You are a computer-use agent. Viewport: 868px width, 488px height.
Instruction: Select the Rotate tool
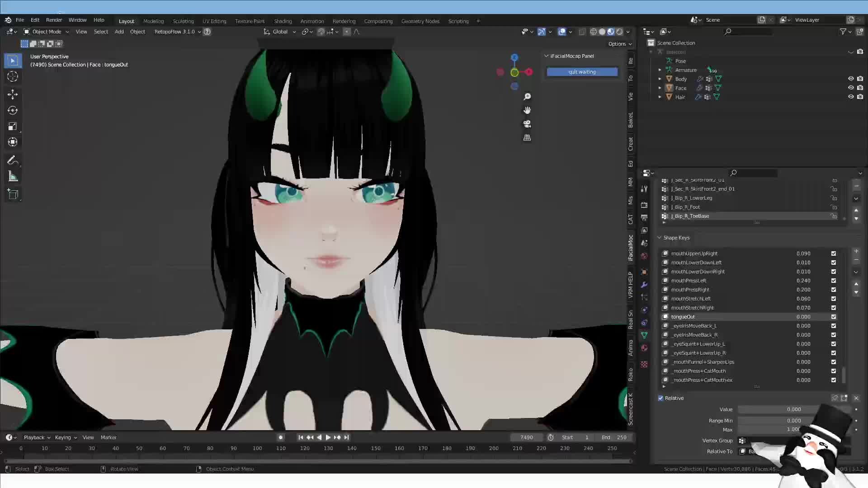click(12, 110)
